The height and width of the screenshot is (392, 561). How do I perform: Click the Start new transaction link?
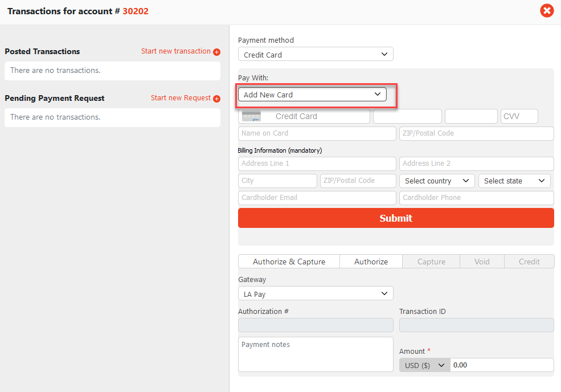tap(175, 51)
